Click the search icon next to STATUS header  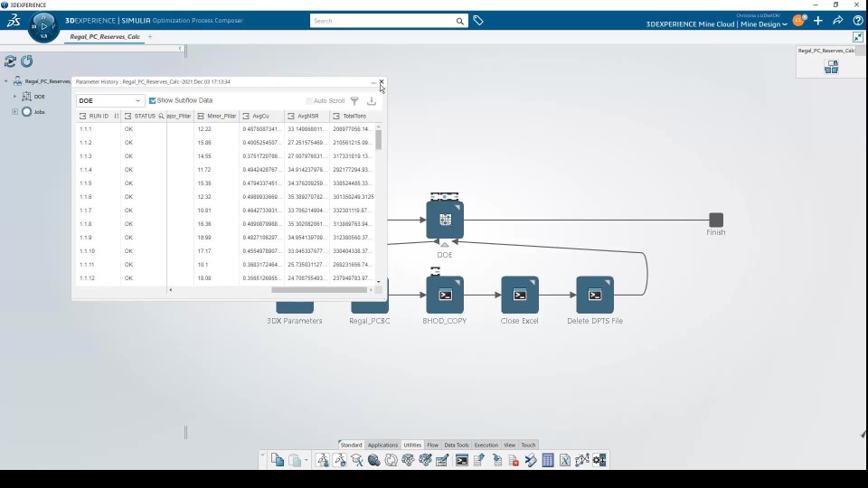click(161, 117)
